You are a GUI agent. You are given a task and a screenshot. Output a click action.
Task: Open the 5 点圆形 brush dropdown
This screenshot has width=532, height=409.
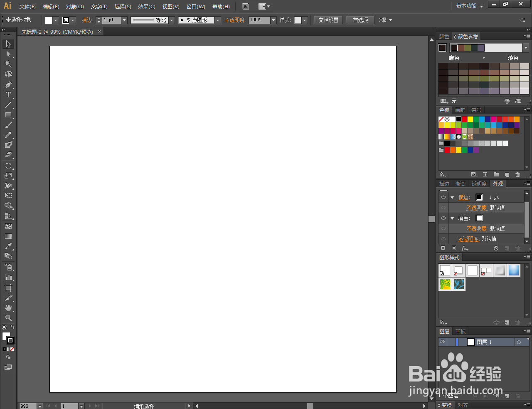217,20
